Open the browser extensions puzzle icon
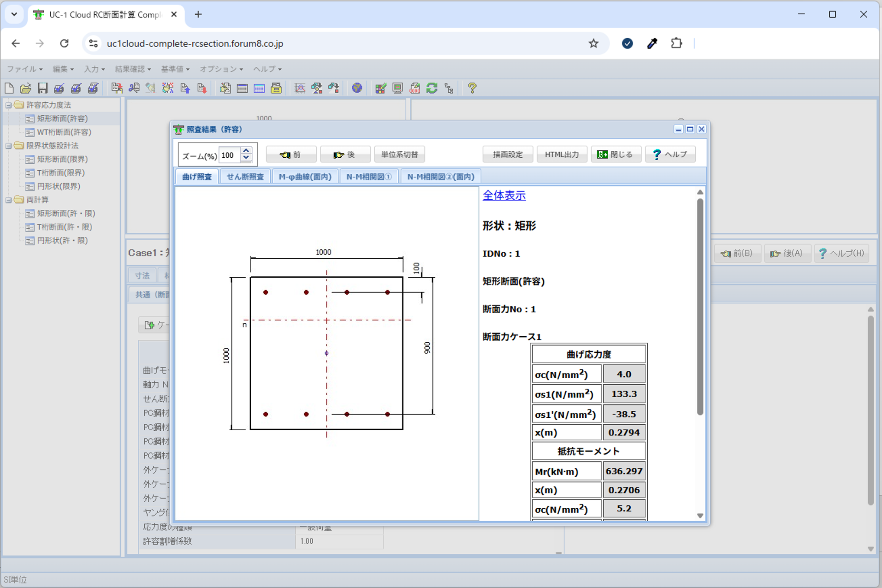The image size is (882, 588). 676,43
